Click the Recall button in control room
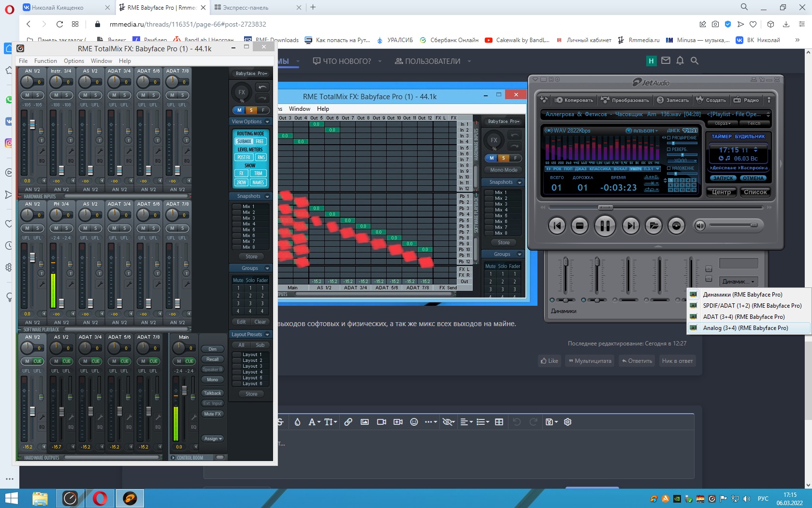 tap(213, 359)
